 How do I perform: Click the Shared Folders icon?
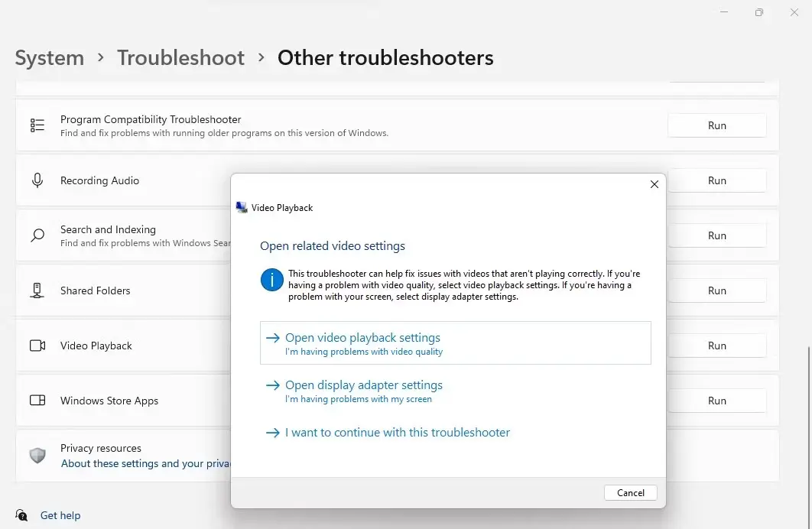(x=37, y=290)
